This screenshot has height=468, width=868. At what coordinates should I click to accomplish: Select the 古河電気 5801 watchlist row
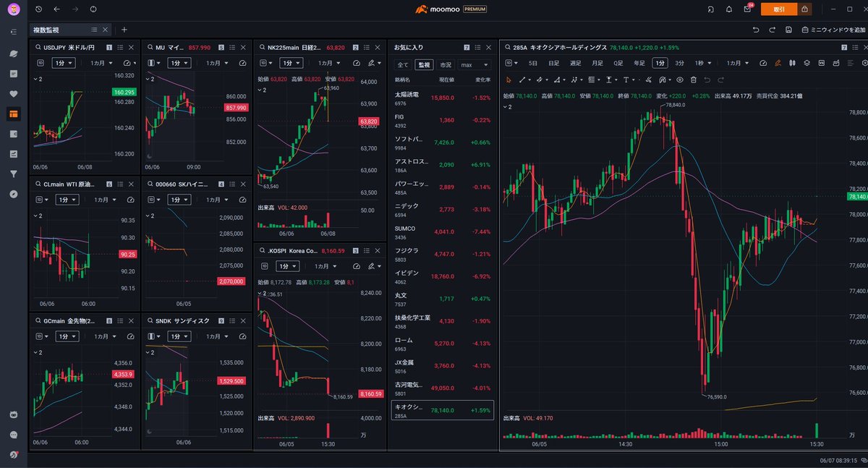(443, 388)
